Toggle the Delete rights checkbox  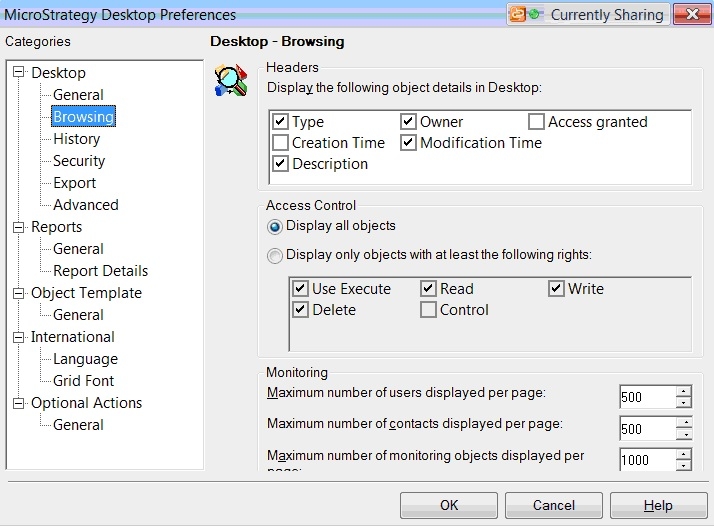300,310
